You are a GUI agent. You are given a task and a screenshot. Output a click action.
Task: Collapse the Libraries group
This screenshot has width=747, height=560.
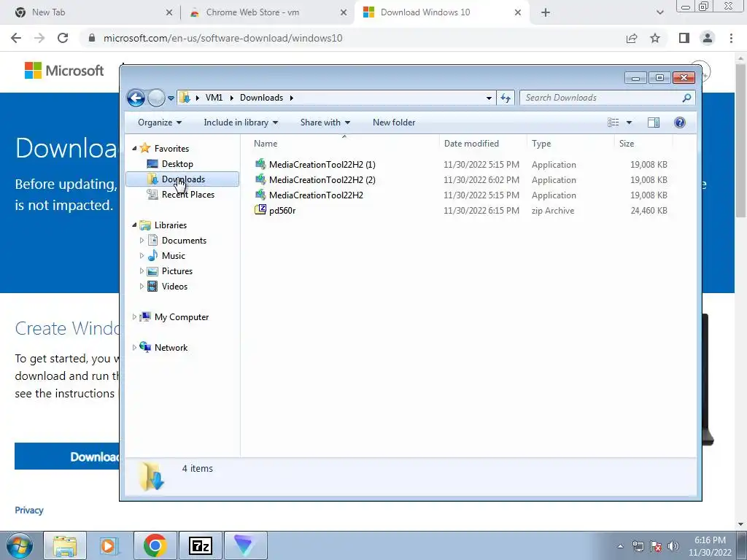(134, 225)
